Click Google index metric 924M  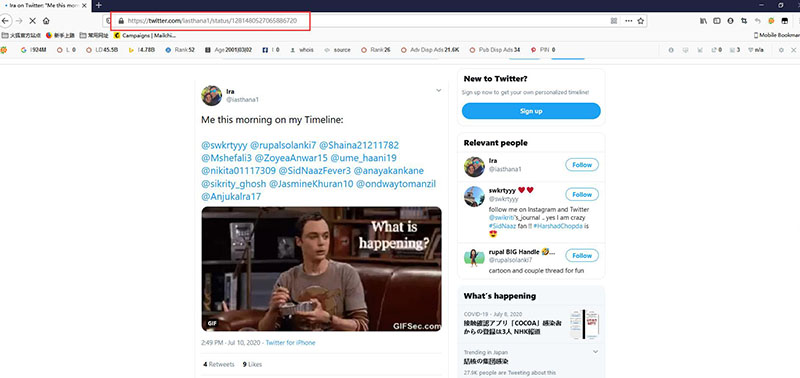coord(34,50)
